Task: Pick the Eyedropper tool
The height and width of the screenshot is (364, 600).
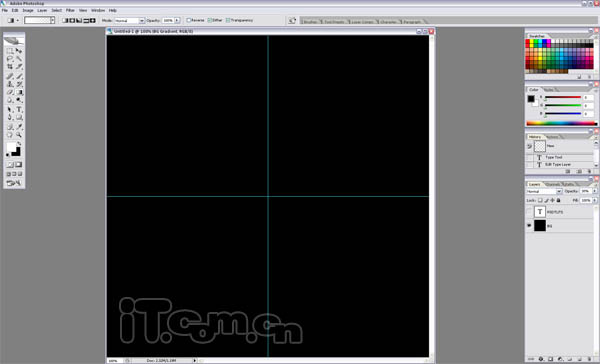Action: (19, 126)
